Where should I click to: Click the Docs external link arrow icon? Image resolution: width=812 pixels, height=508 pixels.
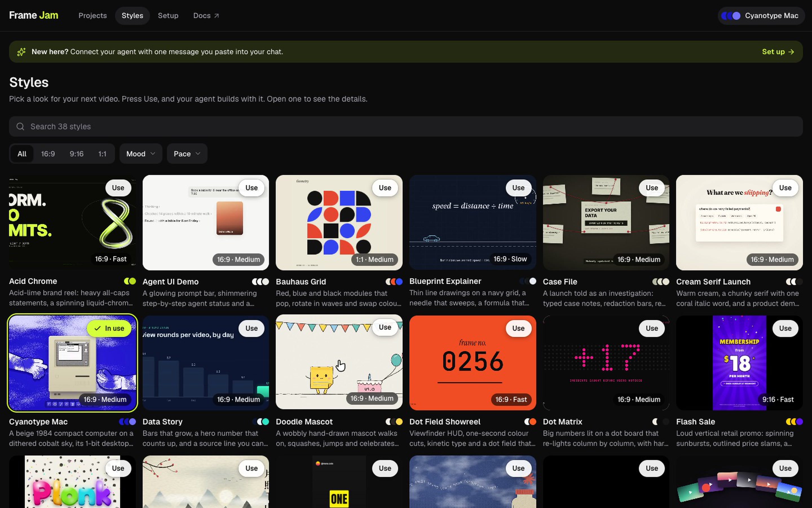click(x=217, y=16)
